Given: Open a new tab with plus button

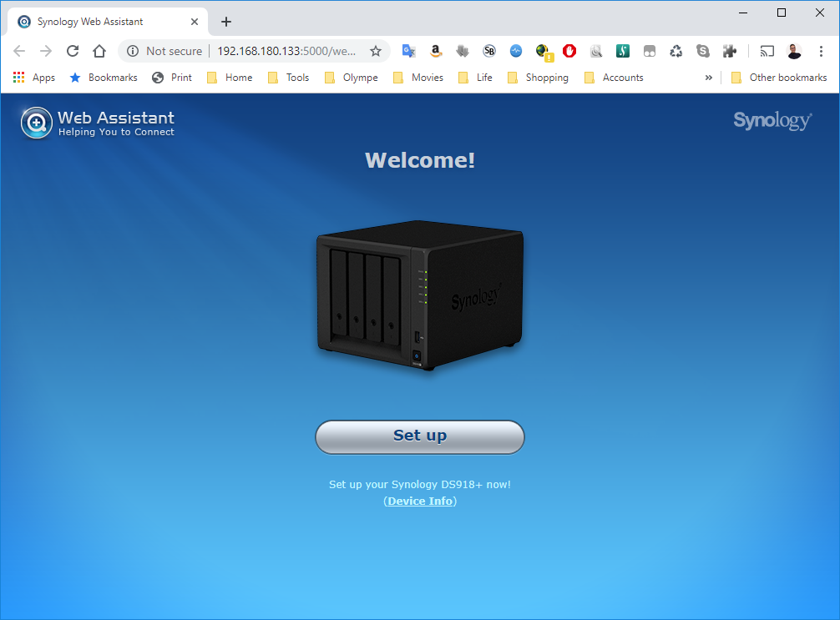Looking at the screenshot, I should tap(226, 22).
